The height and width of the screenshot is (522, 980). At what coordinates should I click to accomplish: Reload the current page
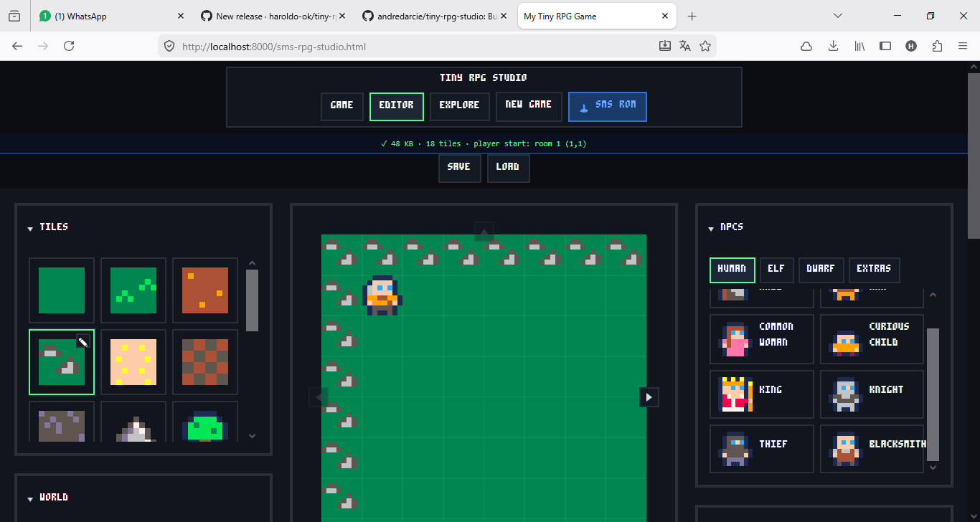pos(69,46)
